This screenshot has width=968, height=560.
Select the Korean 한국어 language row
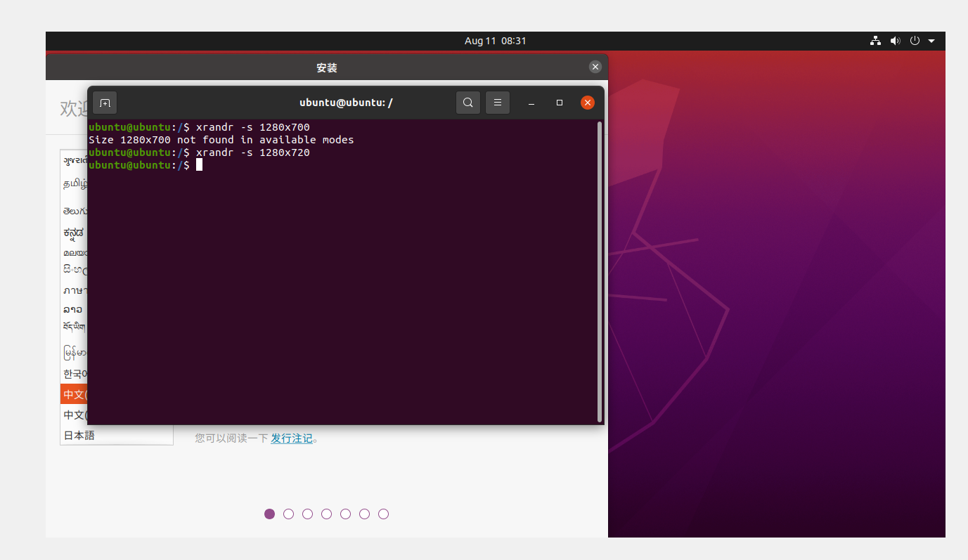pyautogui.click(x=74, y=373)
